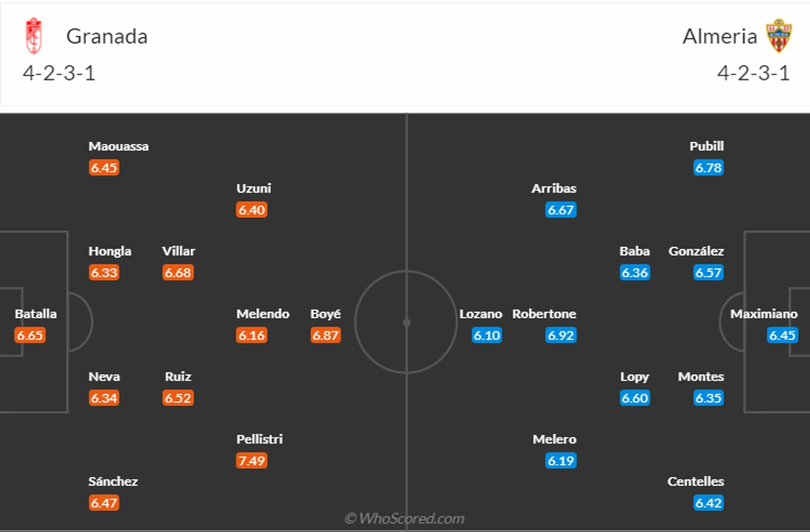Click the WhoScored.com watermark

click(404, 518)
